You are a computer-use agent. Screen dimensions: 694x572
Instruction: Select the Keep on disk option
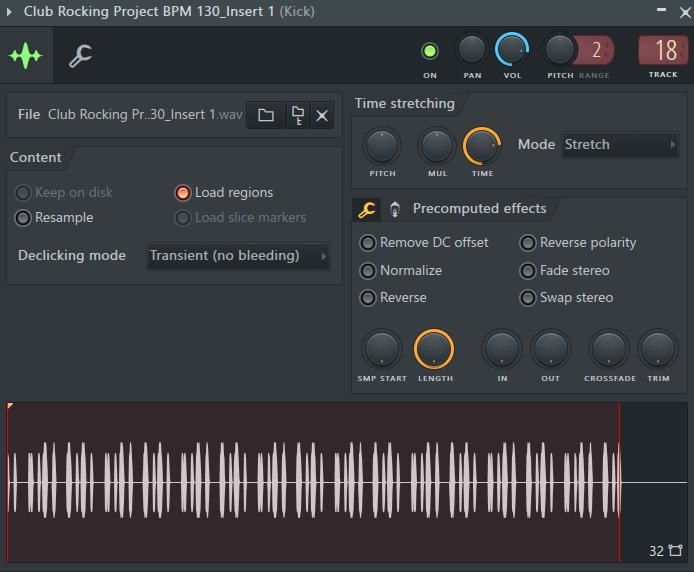coord(64,193)
